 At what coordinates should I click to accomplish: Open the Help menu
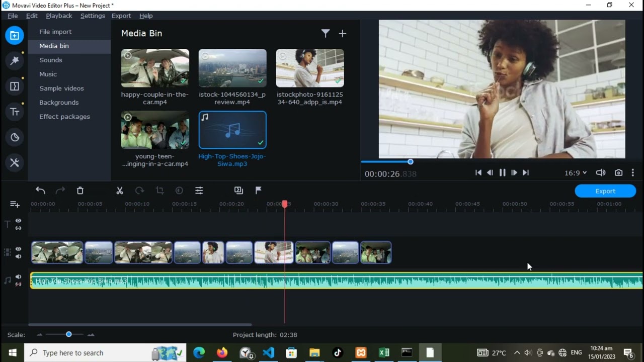tap(146, 16)
